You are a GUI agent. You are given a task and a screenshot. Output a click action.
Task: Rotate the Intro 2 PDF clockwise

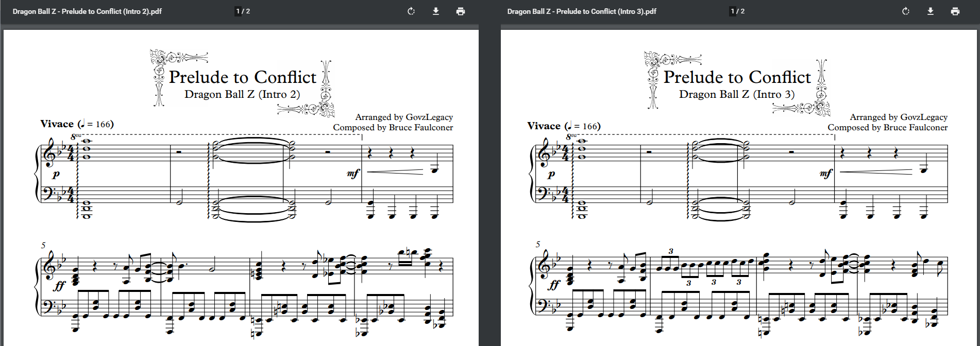pos(411,11)
